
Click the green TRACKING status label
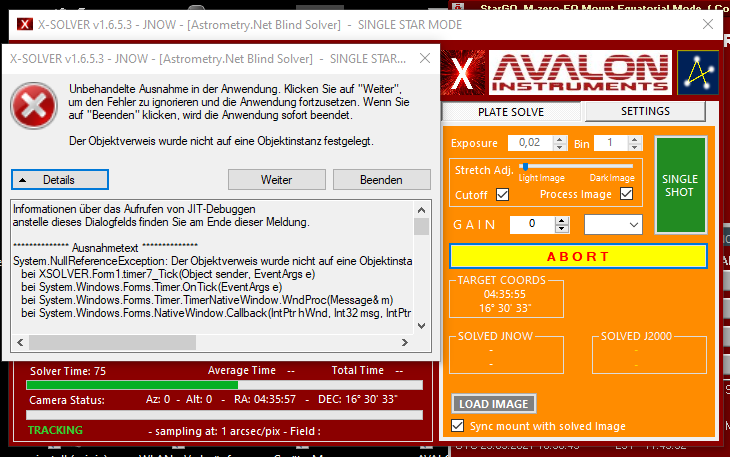pos(55,430)
